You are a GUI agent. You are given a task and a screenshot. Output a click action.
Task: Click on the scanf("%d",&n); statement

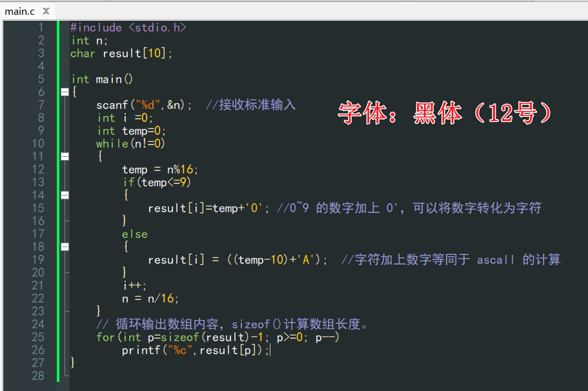pos(144,105)
